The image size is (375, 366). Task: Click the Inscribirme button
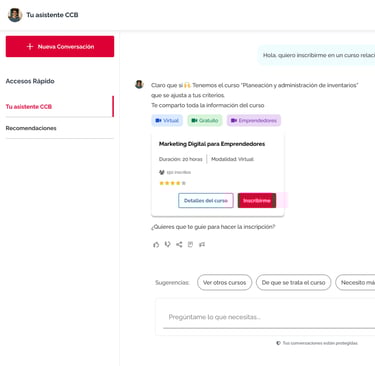click(257, 201)
